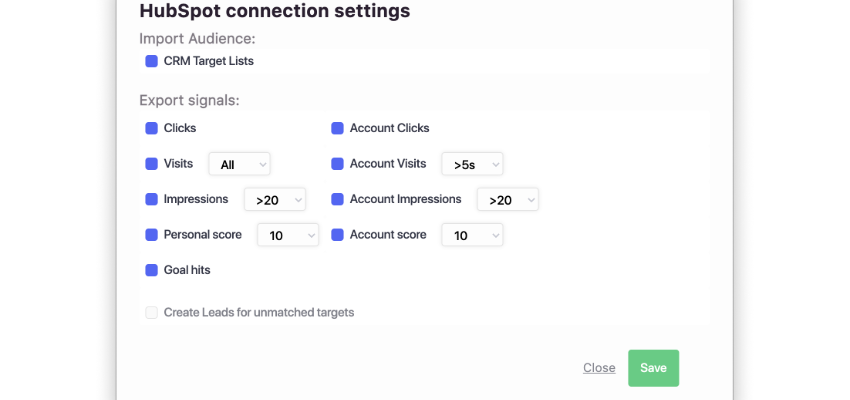Screen dimensions: 850x400
Task: Uncheck the CRM Target Lists checkbox
Action: click(x=152, y=61)
